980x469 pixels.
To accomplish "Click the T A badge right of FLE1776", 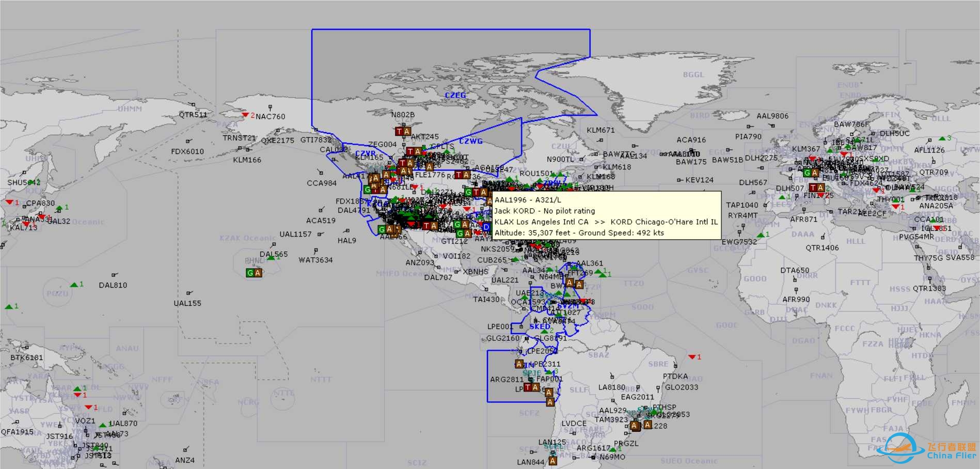I will pos(462,175).
